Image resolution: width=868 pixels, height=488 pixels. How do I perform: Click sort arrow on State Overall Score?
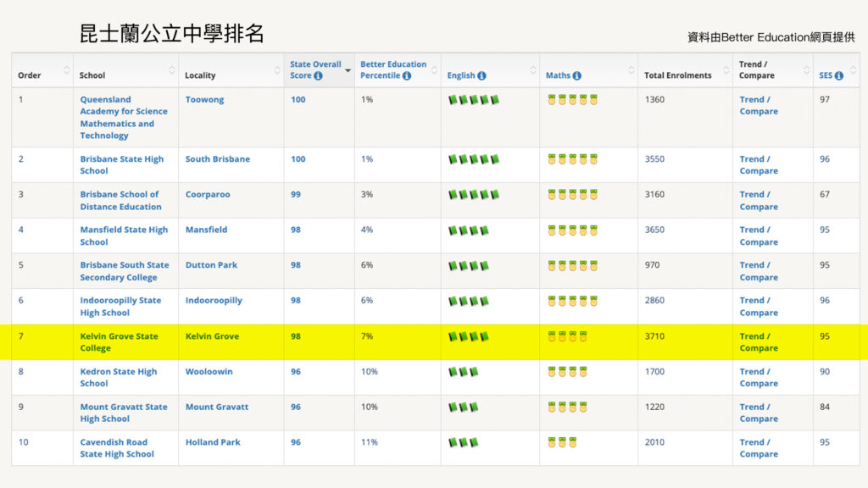coord(348,70)
